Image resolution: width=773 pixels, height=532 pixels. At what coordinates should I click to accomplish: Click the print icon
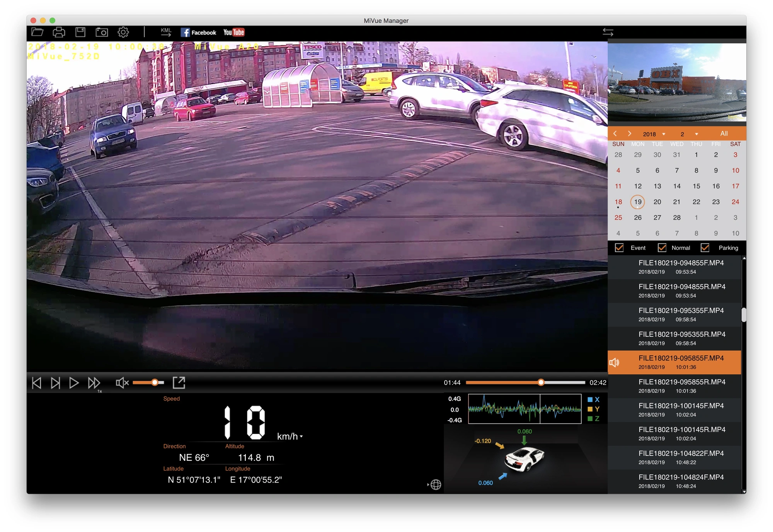click(59, 32)
